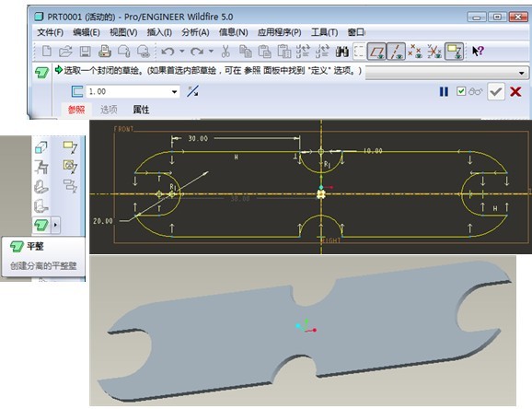Open a file with folder icon
Viewport: 532px width, 409px height.
pyautogui.click(x=65, y=52)
